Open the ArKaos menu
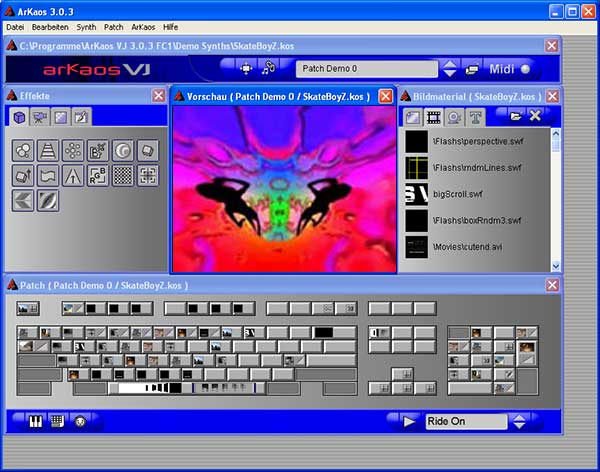The width and height of the screenshot is (600, 472). 143,27
